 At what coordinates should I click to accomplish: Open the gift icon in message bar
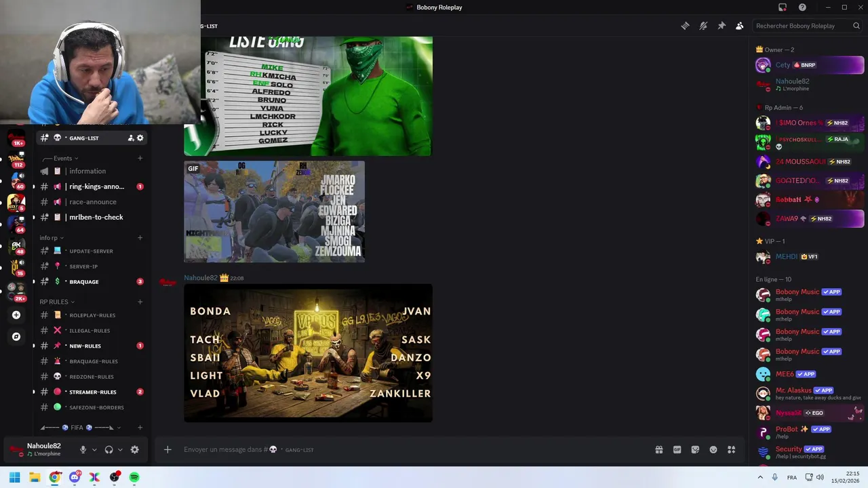click(x=658, y=449)
